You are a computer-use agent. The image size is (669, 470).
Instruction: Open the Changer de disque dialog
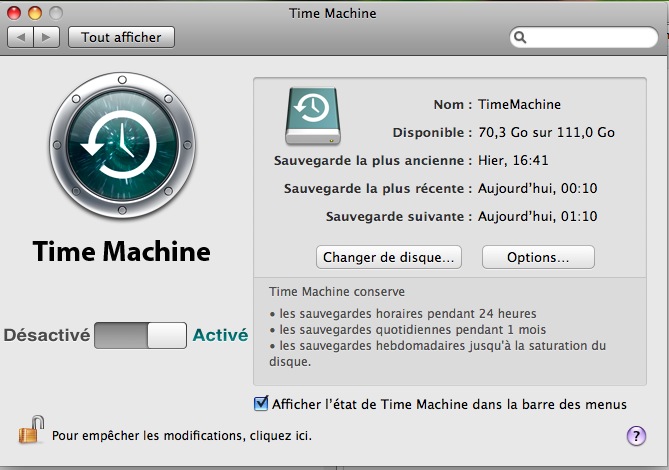[x=389, y=257]
